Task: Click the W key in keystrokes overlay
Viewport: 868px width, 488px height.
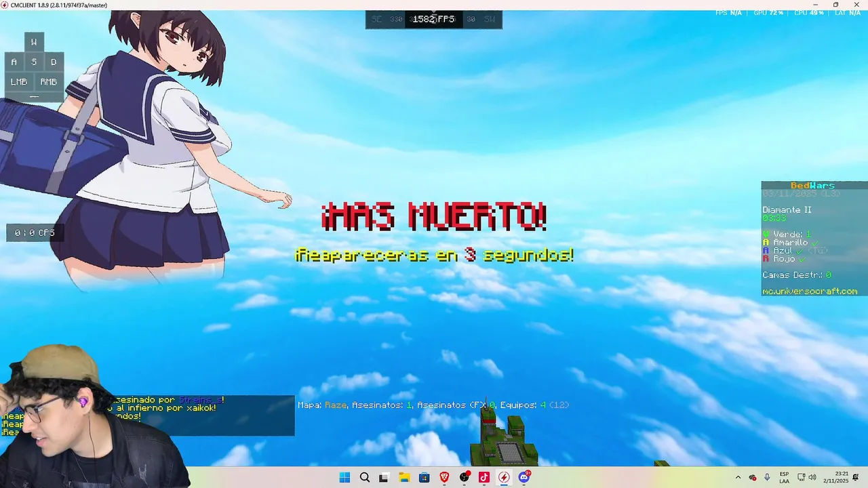Action: click(x=34, y=42)
